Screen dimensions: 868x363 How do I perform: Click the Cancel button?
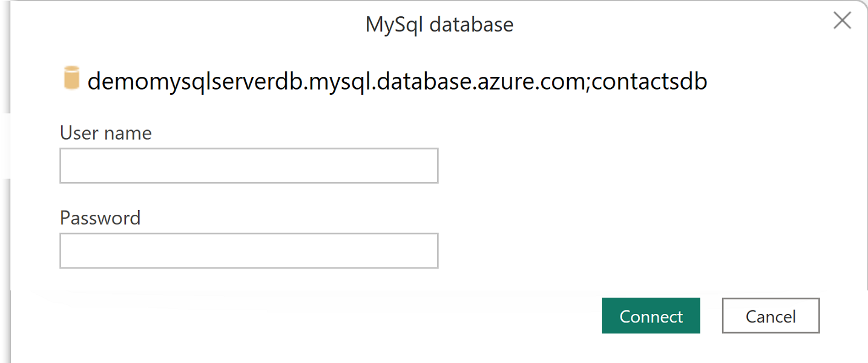coord(771,316)
